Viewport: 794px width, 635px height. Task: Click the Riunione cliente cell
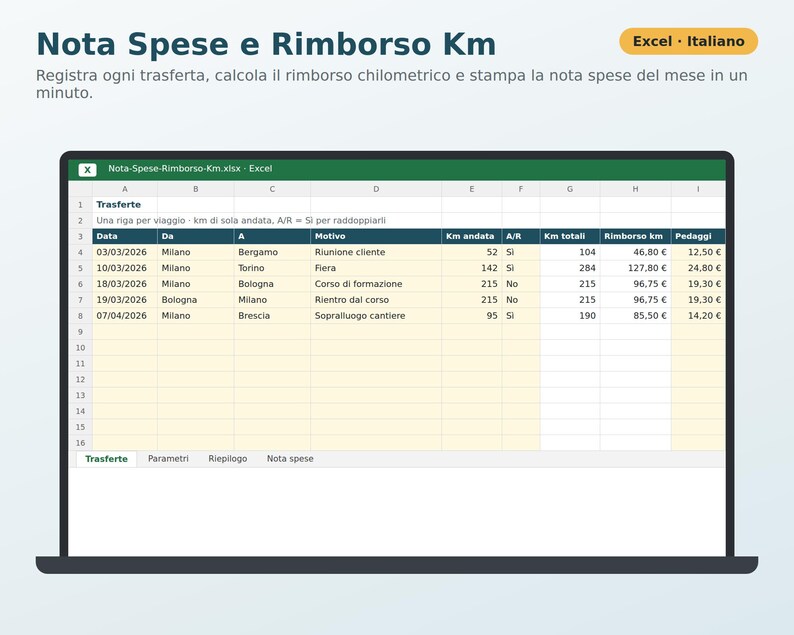tap(376, 252)
